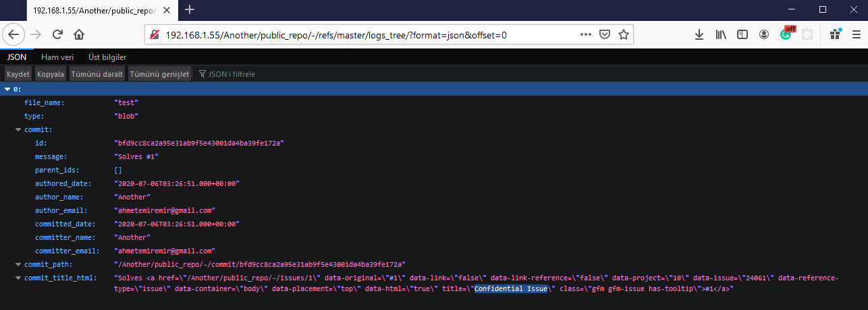This screenshot has width=868, height=310.
Task: Open new tab with plus button
Action: pos(190,9)
